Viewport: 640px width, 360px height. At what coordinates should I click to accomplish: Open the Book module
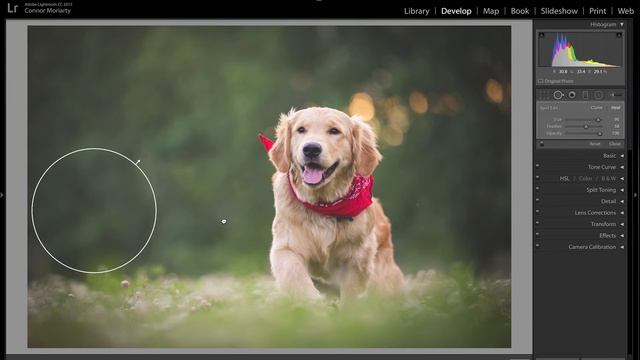(x=520, y=11)
